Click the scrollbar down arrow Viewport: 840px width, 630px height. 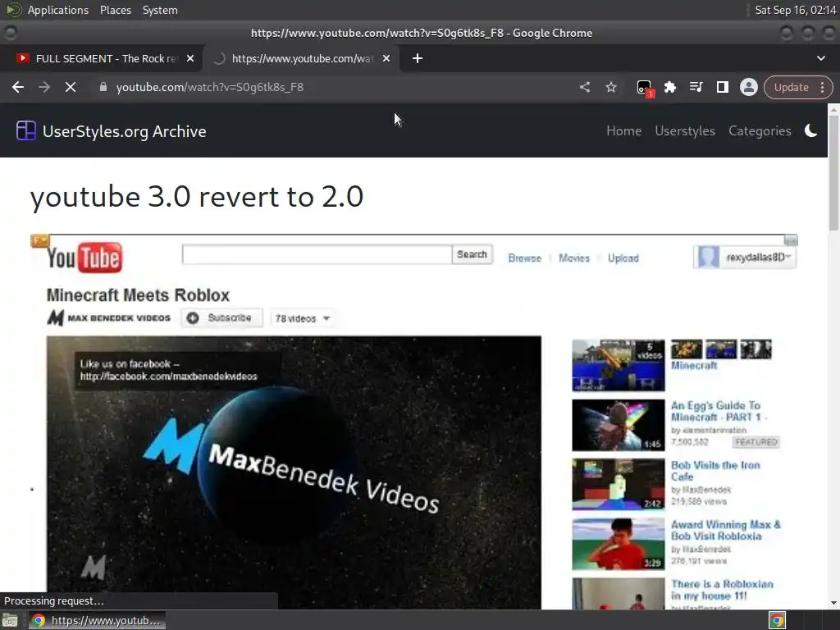pos(833,603)
